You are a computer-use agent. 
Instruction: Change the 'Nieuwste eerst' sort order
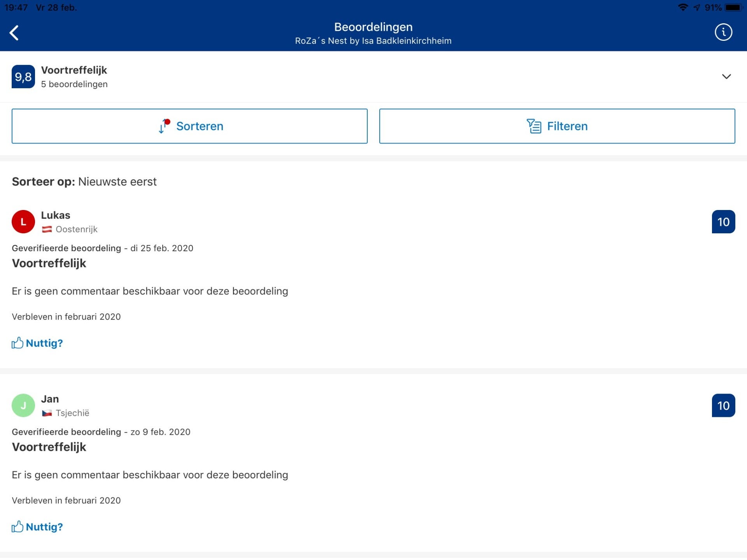117,182
